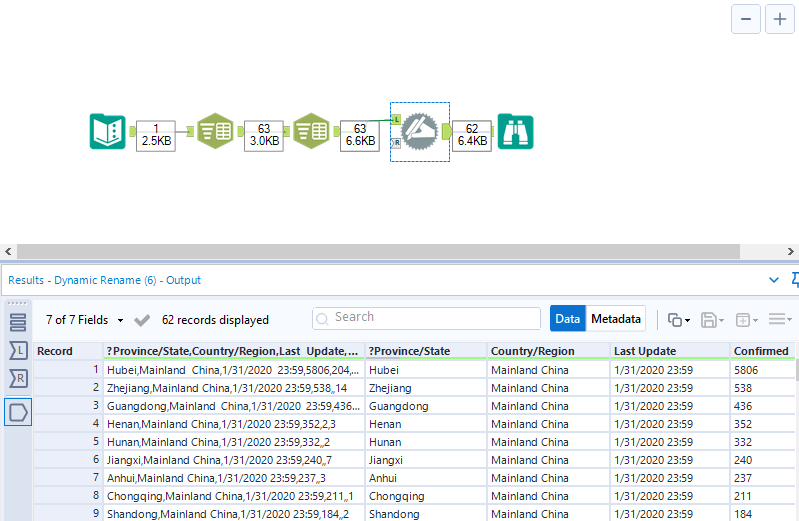Open the 7 of 7 Fields dropdown
Viewport: 799px width, 521px height.
point(85,320)
